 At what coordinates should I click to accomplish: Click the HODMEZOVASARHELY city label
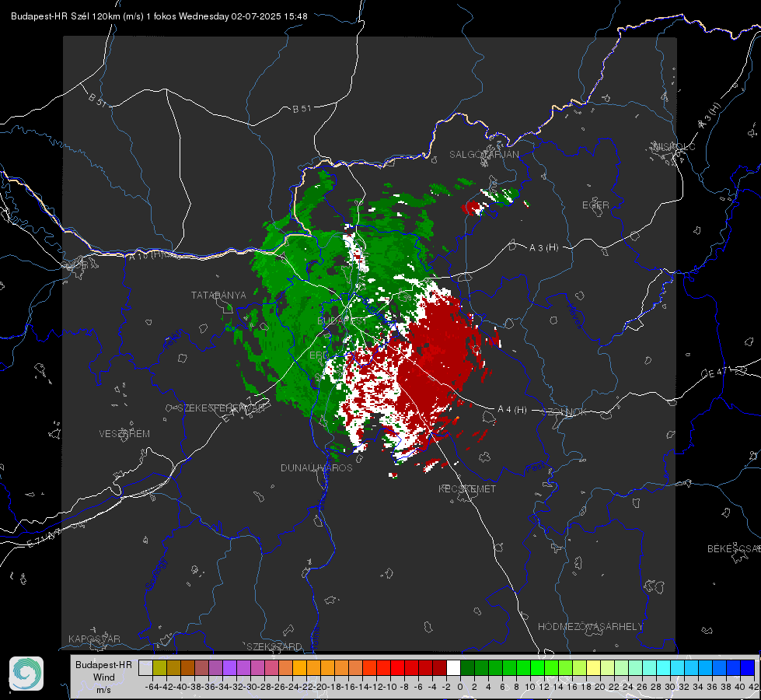(x=590, y=627)
